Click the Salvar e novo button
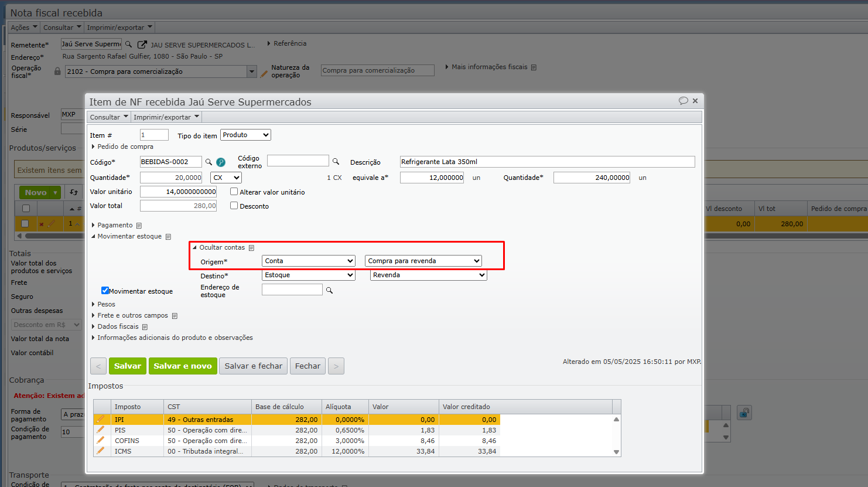This screenshot has width=868, height=487. pyautogui.click(x=183, y=366)
